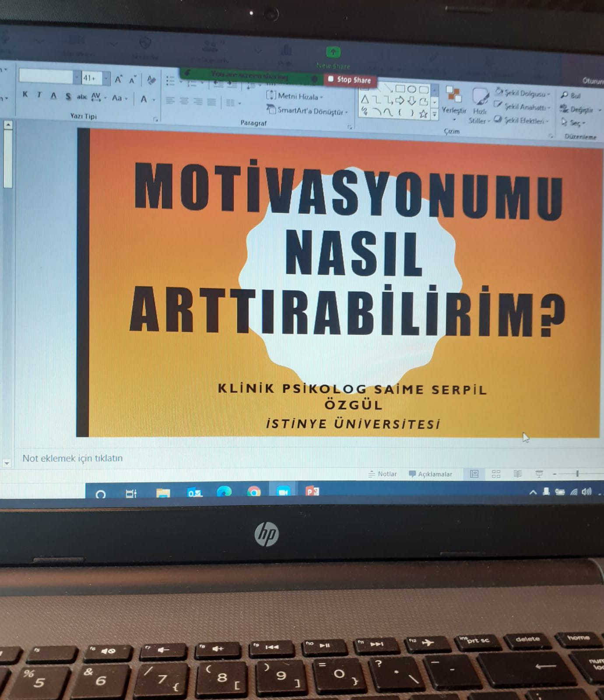Image resolution: width=604 pixels, height=700 pixels.
Task: Click the Stop Share button
Action: (350, 80)
